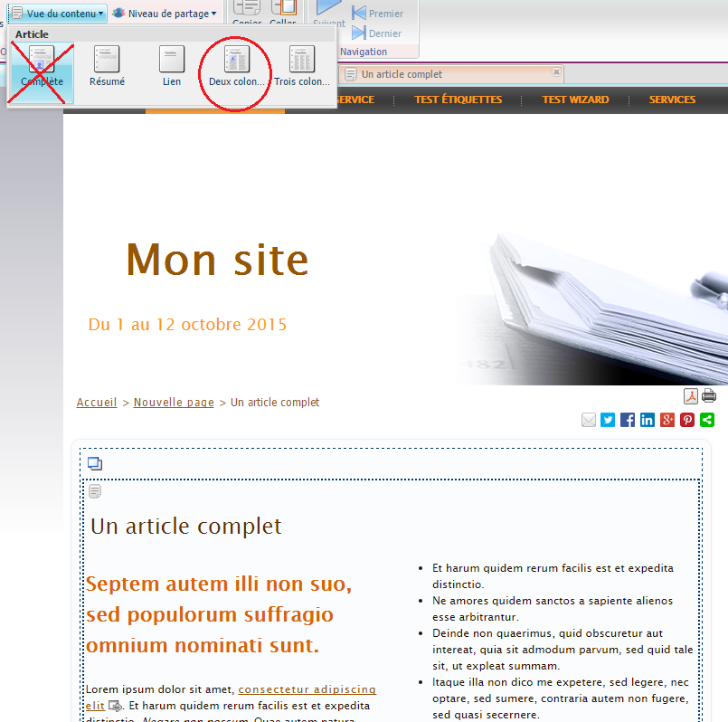Share the page by email

(588, 420)
